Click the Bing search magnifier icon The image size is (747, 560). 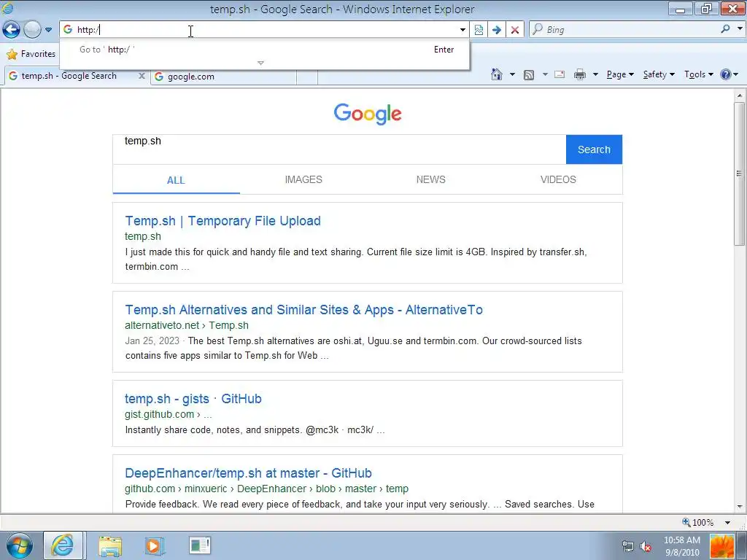(725, 29)
